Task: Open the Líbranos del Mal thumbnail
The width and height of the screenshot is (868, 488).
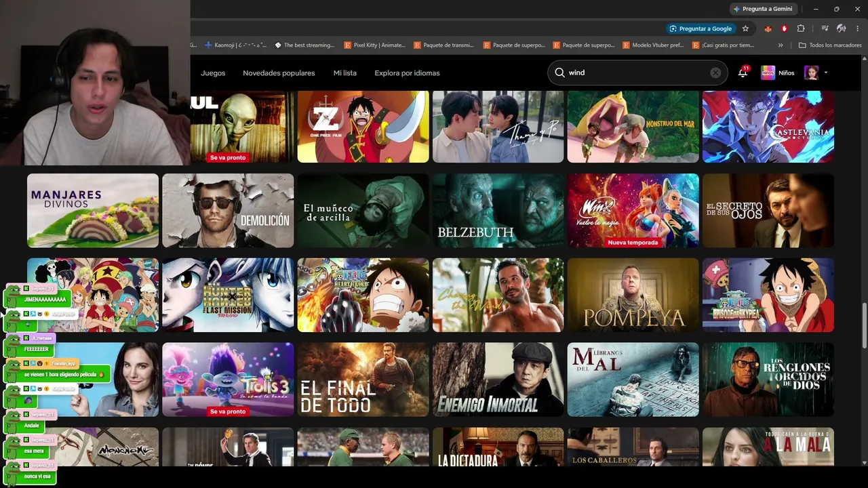Action: click(x=633, y=380)
